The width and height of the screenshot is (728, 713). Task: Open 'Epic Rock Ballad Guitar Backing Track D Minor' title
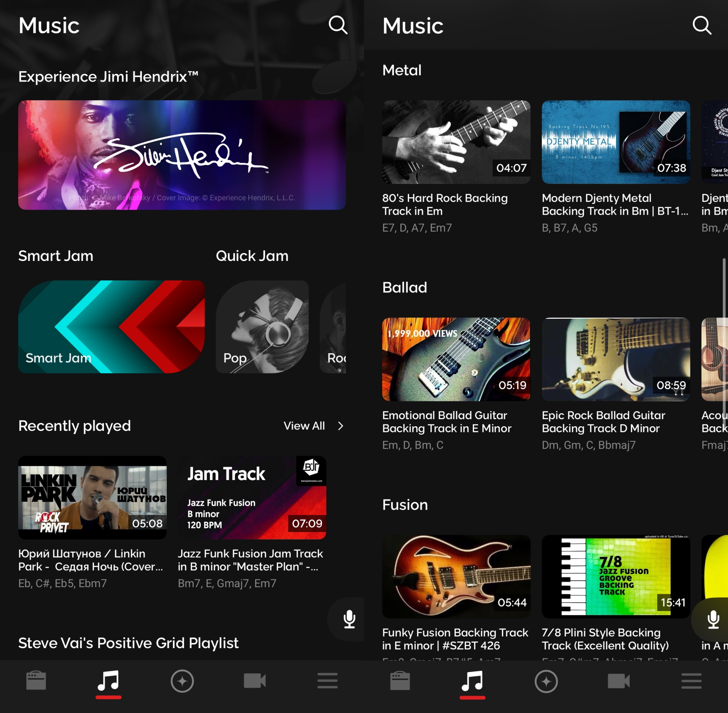coord(603,422)
